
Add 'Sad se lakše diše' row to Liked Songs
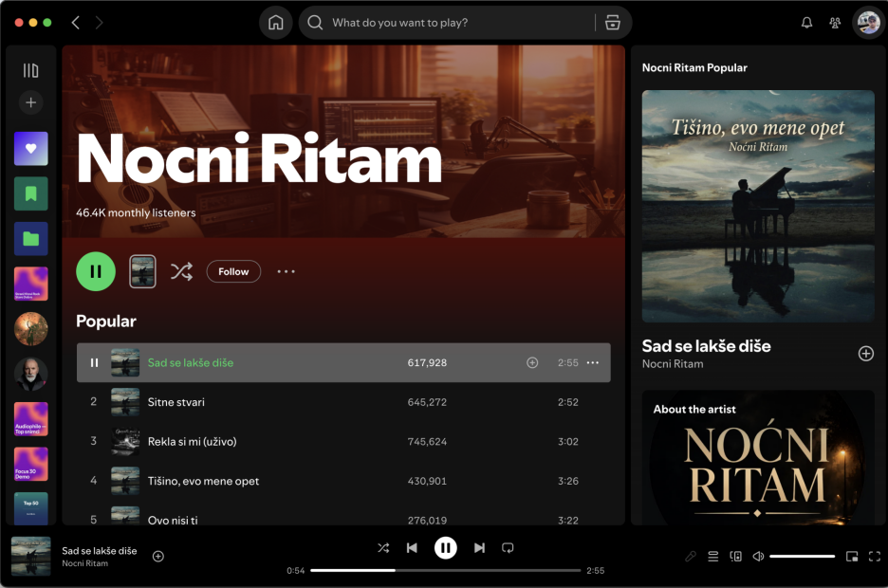(532, 363)
